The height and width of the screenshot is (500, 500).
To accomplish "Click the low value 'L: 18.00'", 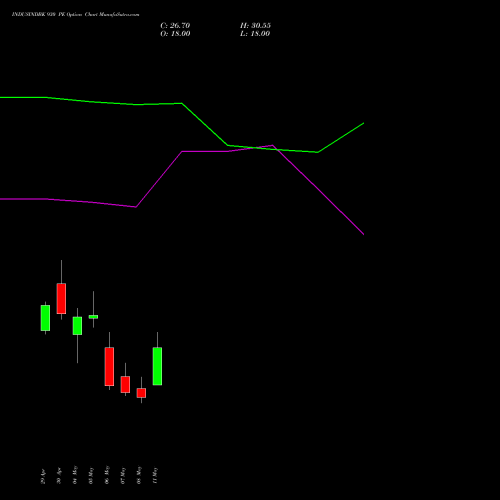I will point(255,34).
